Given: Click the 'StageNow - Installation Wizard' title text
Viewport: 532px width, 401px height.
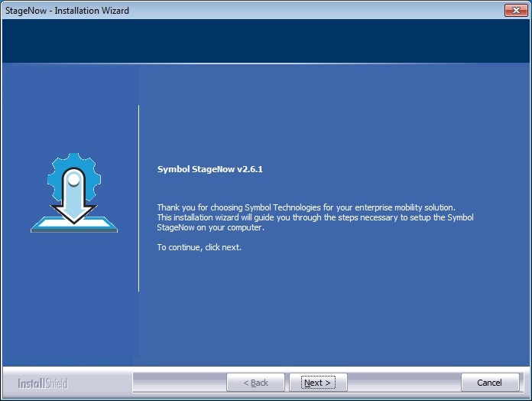Looking at the screenshot, I should tap(66, 11).
